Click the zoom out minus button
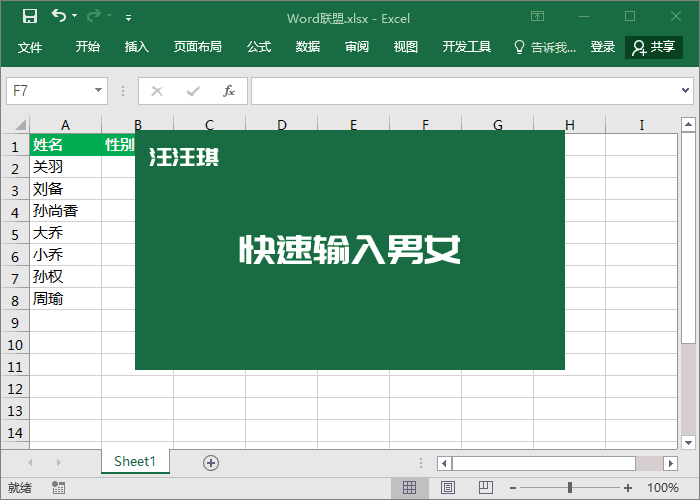The height and width of the screenshot is (500, 700). point(513,488)
